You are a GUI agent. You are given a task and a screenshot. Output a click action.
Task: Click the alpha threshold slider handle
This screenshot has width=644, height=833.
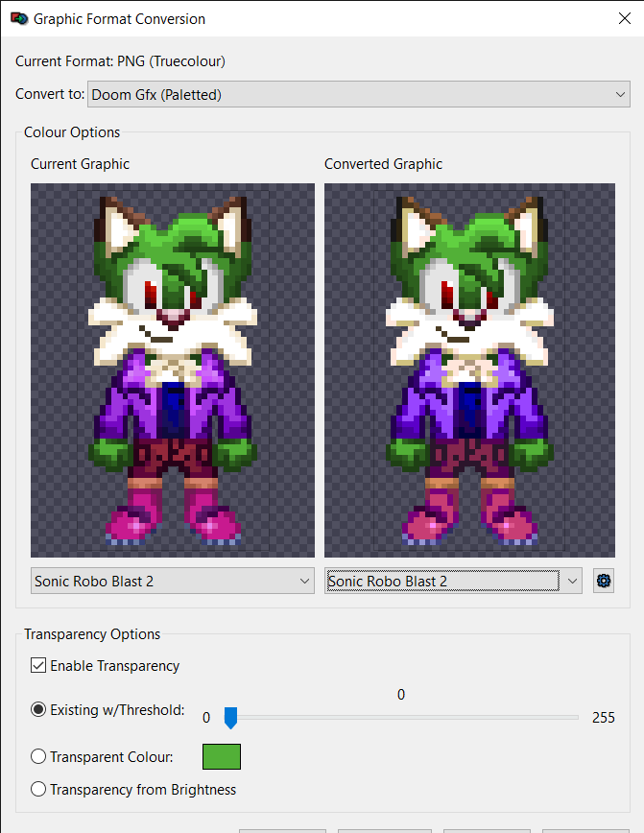230,718
